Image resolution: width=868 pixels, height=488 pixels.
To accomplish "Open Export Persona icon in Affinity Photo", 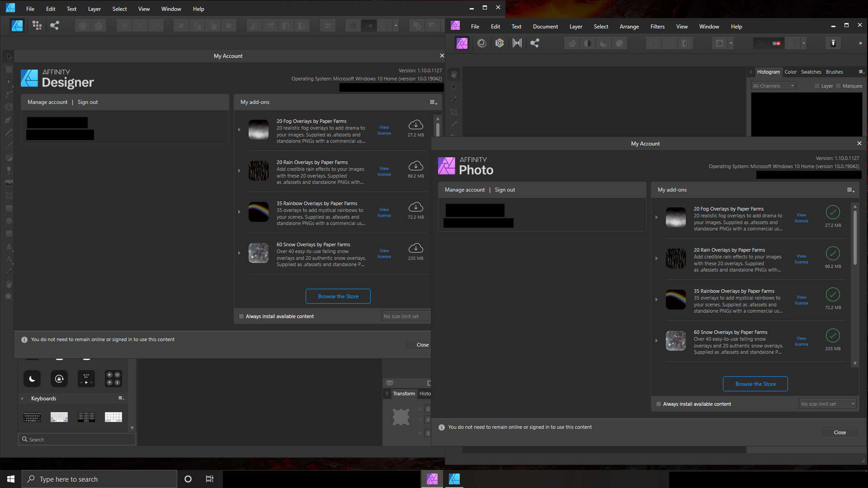I will tap(535, 43).
